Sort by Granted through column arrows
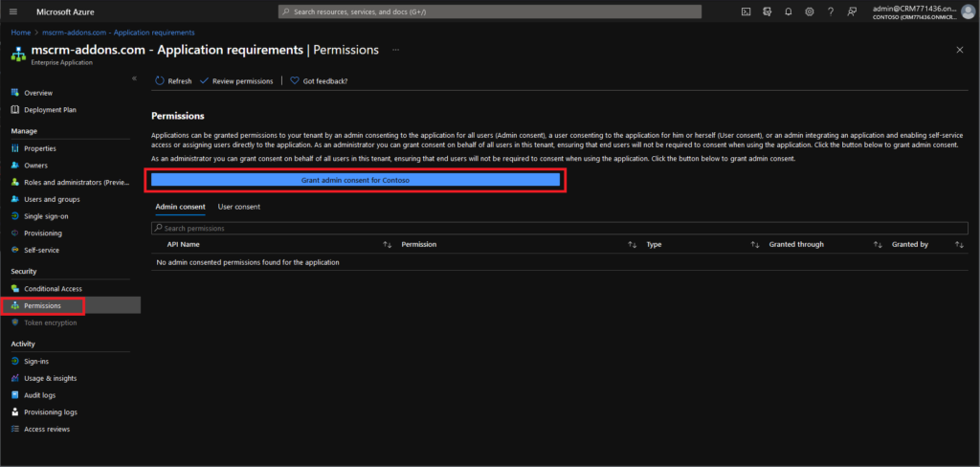980x467 pixels. tap(878, 244)
